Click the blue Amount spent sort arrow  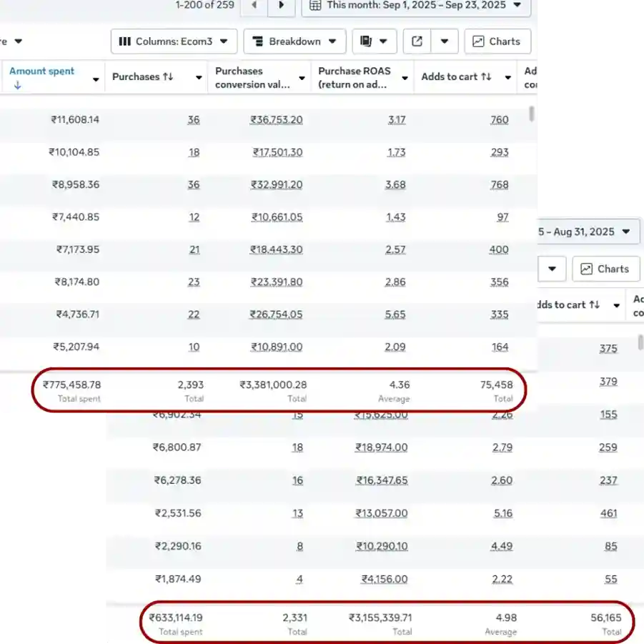(x=17, y=85)
